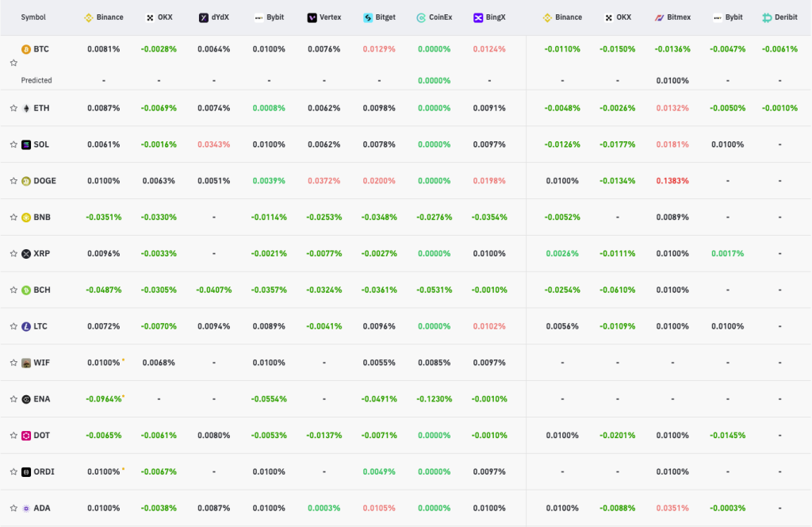Viewport: 812px width, 527px height.
Task: Click DOGE Vertex rate 0.0372%
Action: pyautogui.click(x=324, y=181)
